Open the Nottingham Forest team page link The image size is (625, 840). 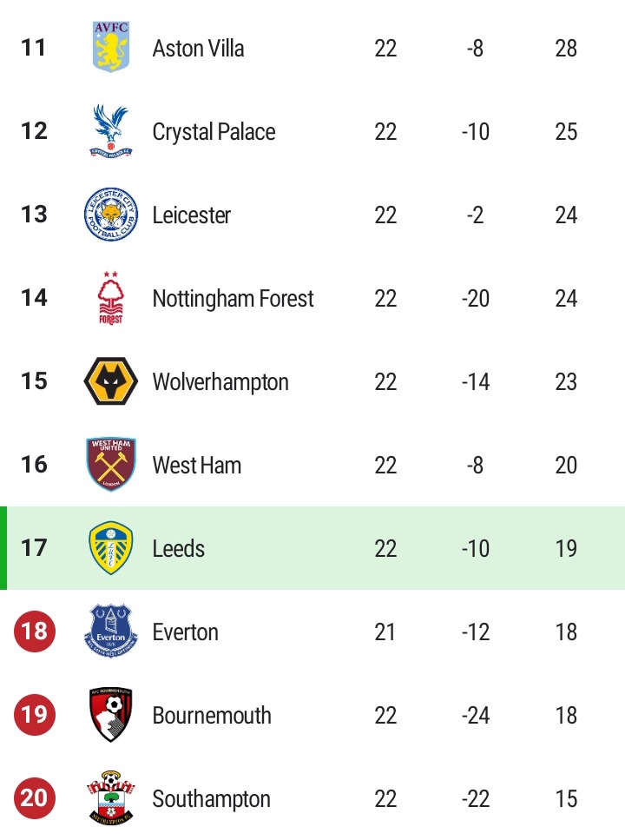(233, 299)
